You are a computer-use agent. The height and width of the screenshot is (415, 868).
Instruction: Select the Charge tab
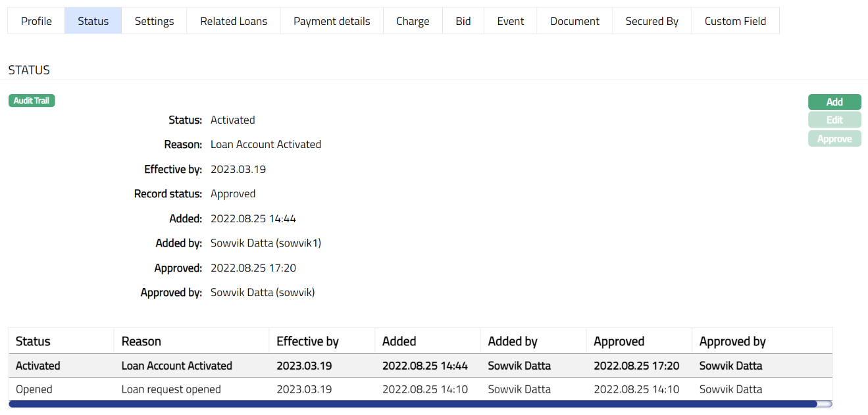coord(413,21)
